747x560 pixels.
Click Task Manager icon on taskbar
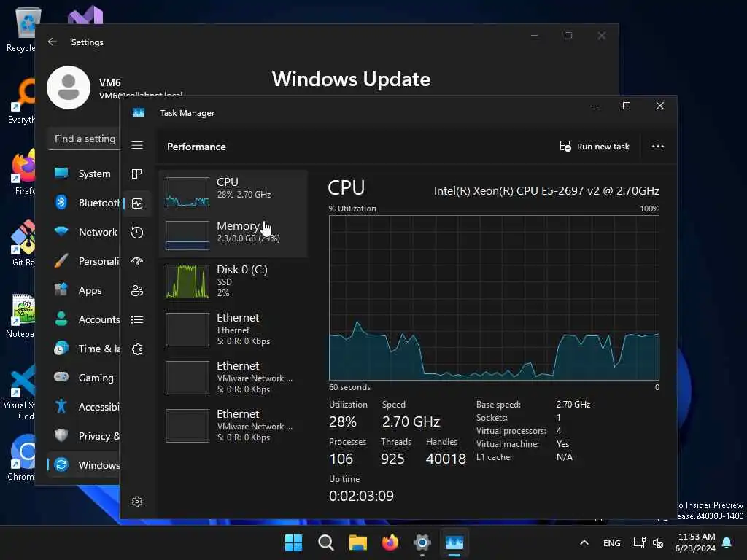coord(454,542)
